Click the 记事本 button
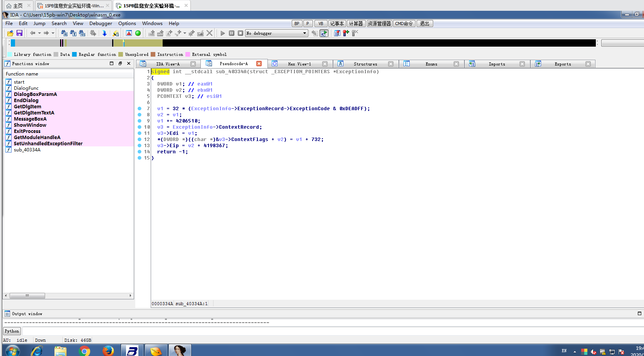Screen dimensions: 644x356 [337, 24]
